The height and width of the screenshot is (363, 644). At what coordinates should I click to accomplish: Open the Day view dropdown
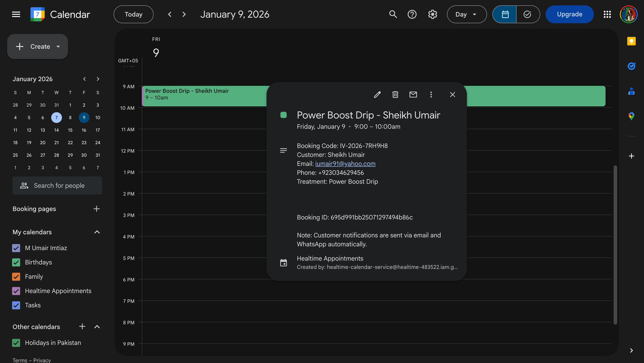[x=466, y=14]
